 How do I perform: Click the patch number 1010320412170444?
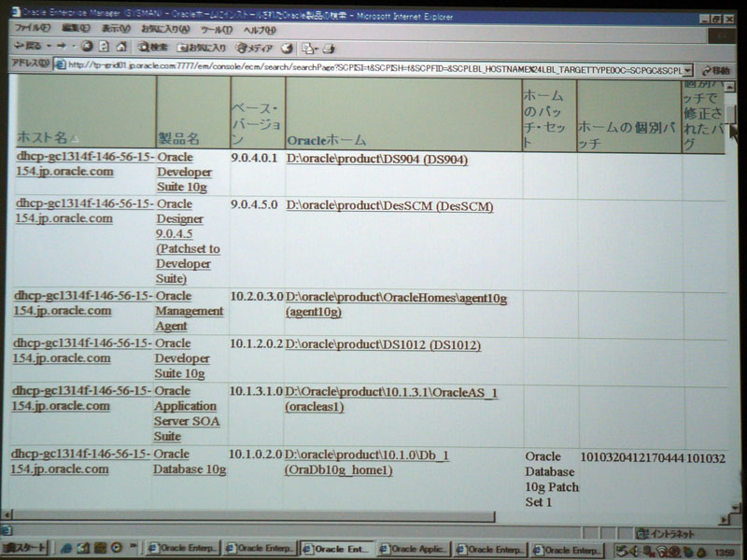pos(632,457)
